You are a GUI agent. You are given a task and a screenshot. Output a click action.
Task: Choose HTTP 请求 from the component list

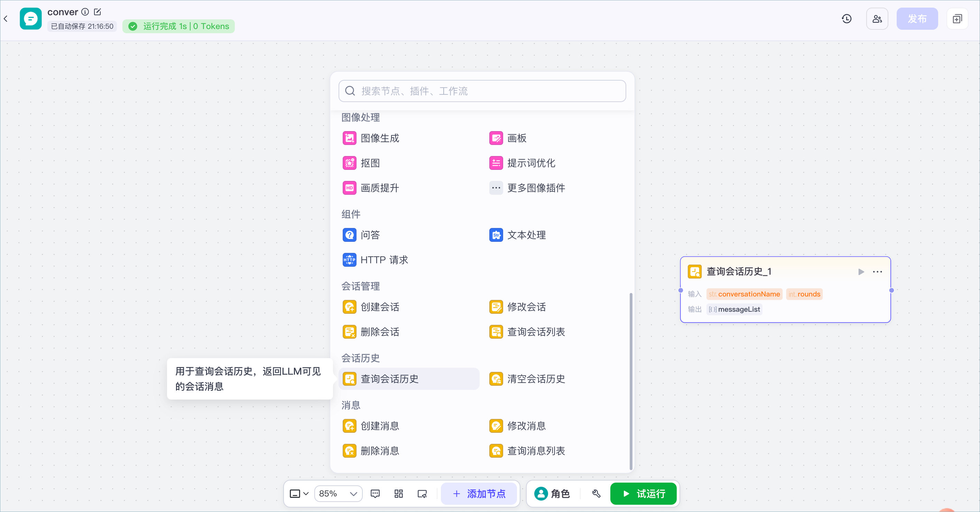[375, 260]
